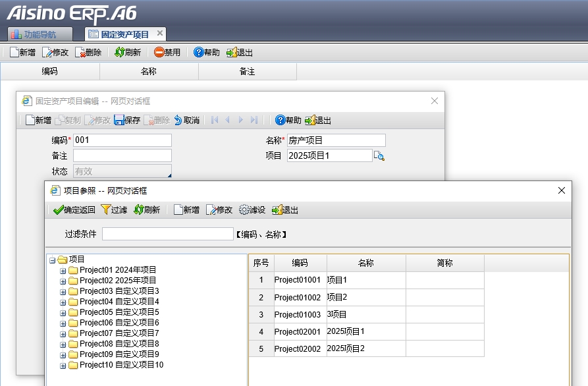The width and height of the screenshot is (588, 386).
Task: Click 取消 undo icon in edit dialog
Action: click(178, 120)
